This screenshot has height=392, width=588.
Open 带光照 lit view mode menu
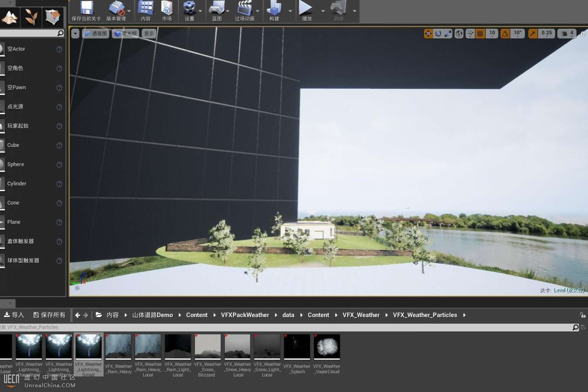pos(125,34)
